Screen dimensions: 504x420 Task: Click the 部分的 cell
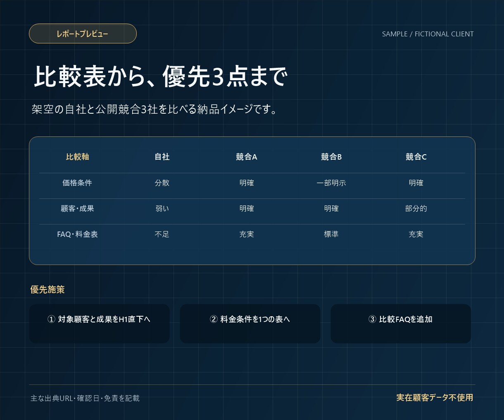coord(416,208)
